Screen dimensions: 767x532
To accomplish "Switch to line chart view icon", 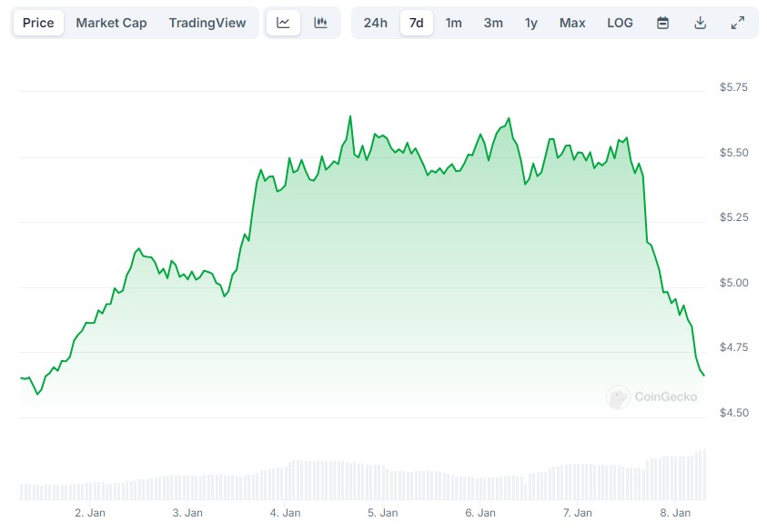I will point(283,23).
